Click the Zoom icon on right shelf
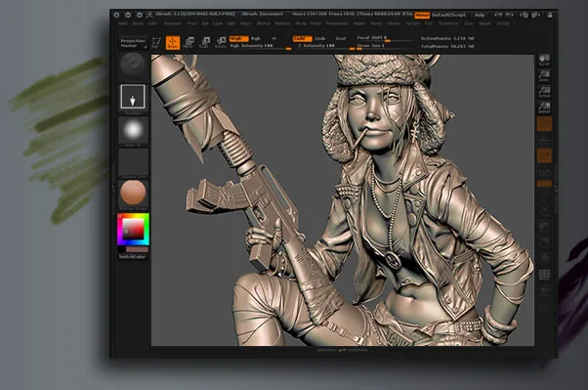Viewport: 588px width, 390px height. [x=544, y=76]
